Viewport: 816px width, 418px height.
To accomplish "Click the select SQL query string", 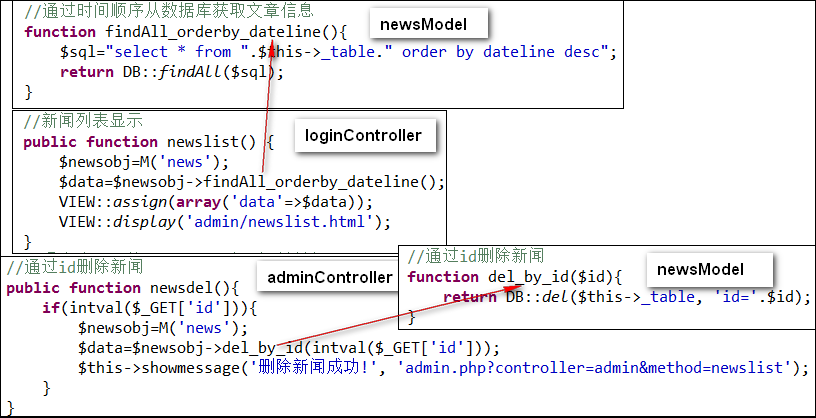I will tap(357, 52).
